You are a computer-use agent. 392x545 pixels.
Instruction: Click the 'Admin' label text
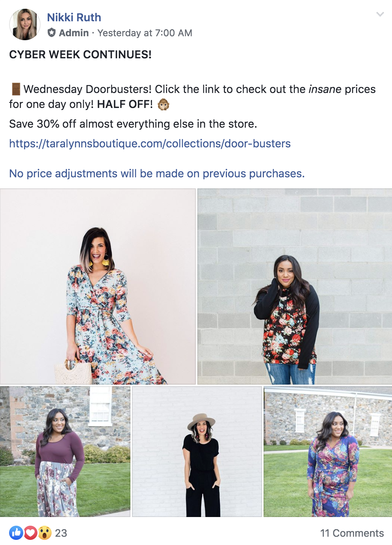pyautogui.click(x=74, y=33)
